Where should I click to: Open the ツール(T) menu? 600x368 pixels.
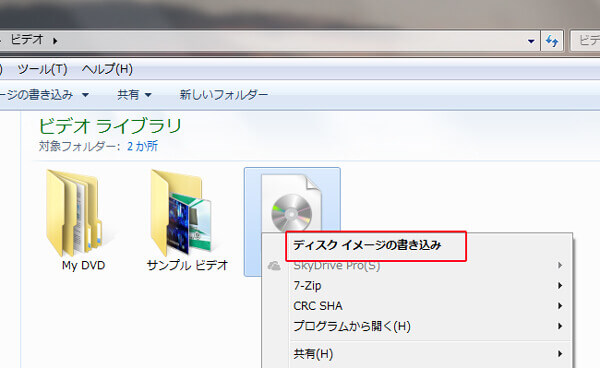[x=42, y=69]
